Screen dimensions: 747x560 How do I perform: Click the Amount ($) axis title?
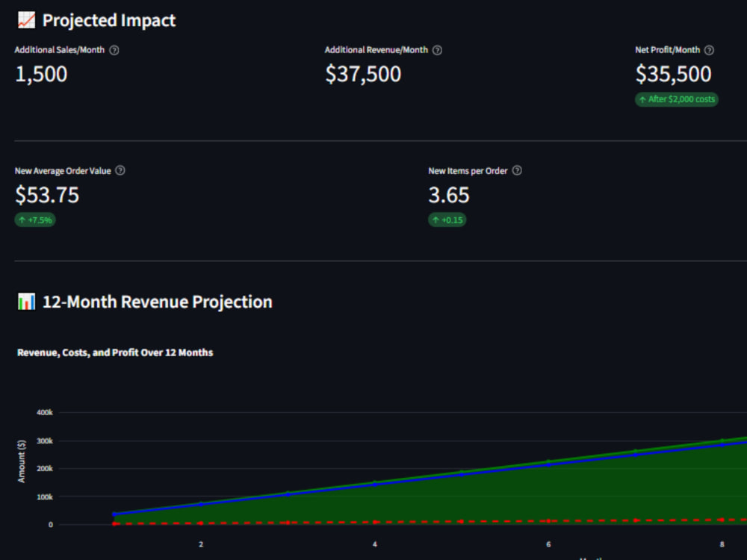tap(22, 461)
